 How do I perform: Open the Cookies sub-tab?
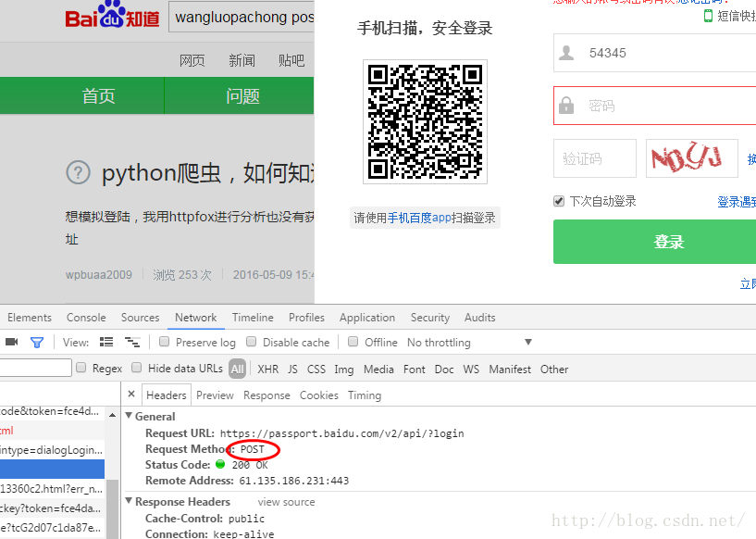point(319,395)
